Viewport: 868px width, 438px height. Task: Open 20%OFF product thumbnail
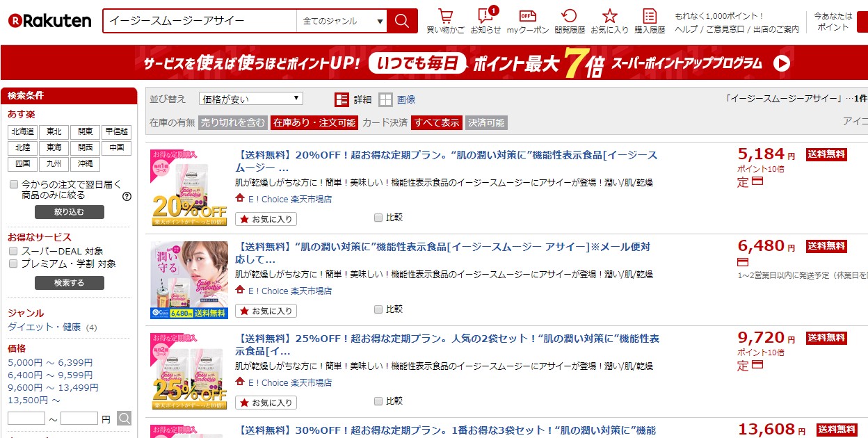pyautogui.click(x=189, y=188)
